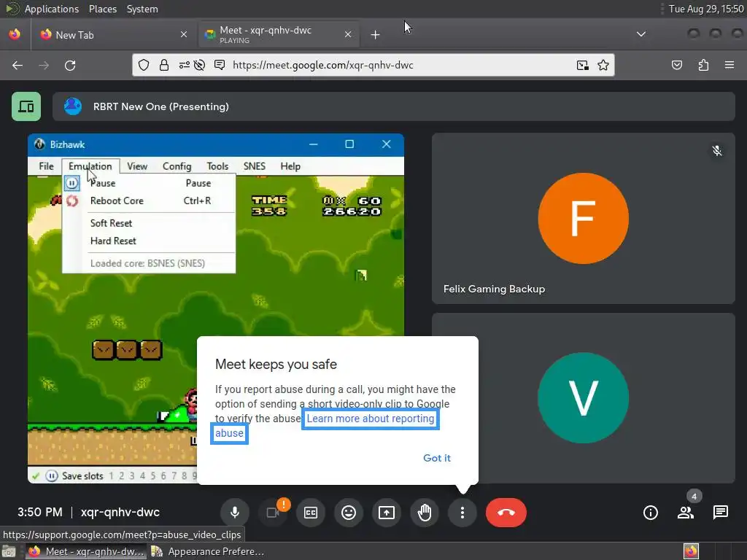Select the Meet - xqr-qnhv-dwc tab
The width and height of the screenshot is (747, 560).
279,35
